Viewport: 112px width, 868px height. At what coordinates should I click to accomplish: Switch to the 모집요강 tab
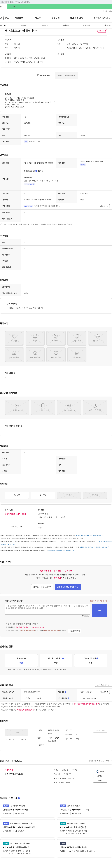tap(3, 25)
